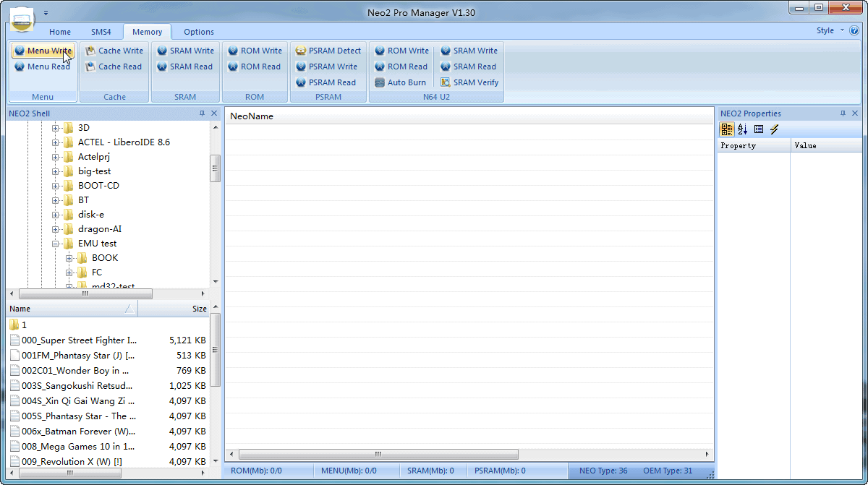Click the Cache Write icon
868x485 pixels.
click(x=91, y=51)
